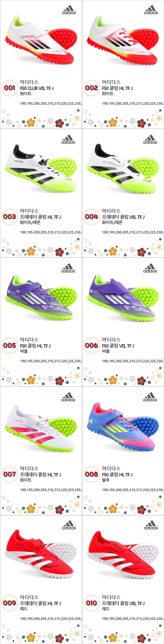Open the white F50 CLUB VEL TF J shoe image
This screenshot has width=164, height=644.
[x=41, y=40]
